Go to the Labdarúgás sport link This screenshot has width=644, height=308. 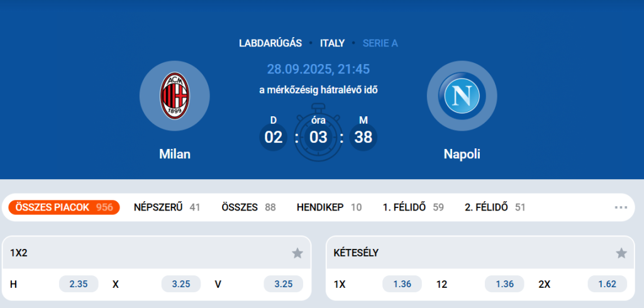pyautogui.click(x=270, y=43)
